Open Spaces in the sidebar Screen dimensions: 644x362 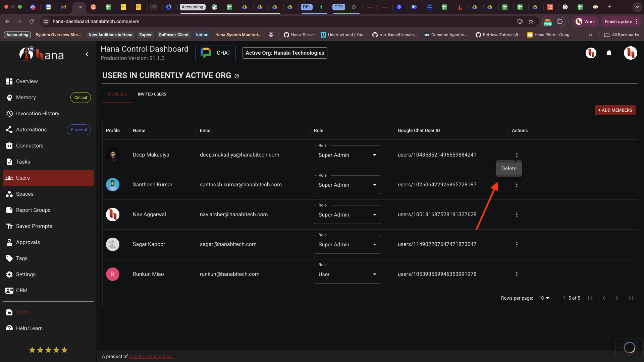click(48, 194)
